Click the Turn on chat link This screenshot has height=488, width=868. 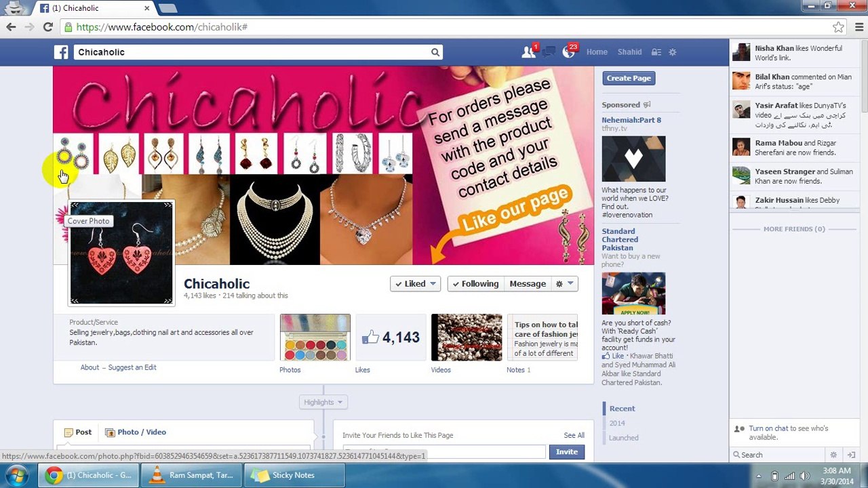[x=767, y=428]
